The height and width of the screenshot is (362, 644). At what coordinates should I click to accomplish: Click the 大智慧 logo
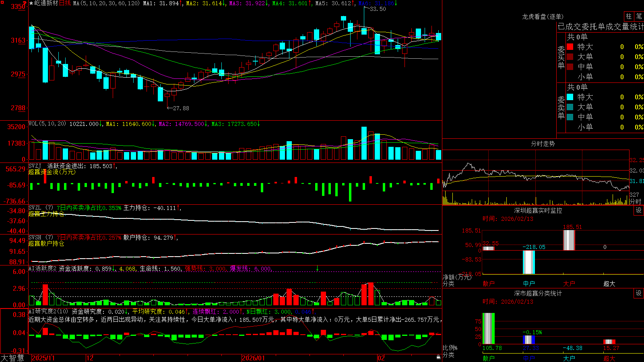click(x=12, y=358)
